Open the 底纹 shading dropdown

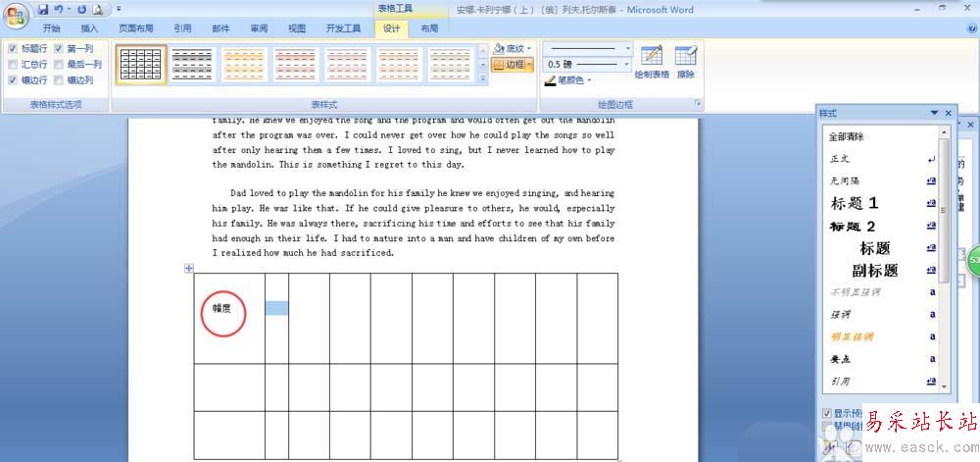click(x=513, y=48)
